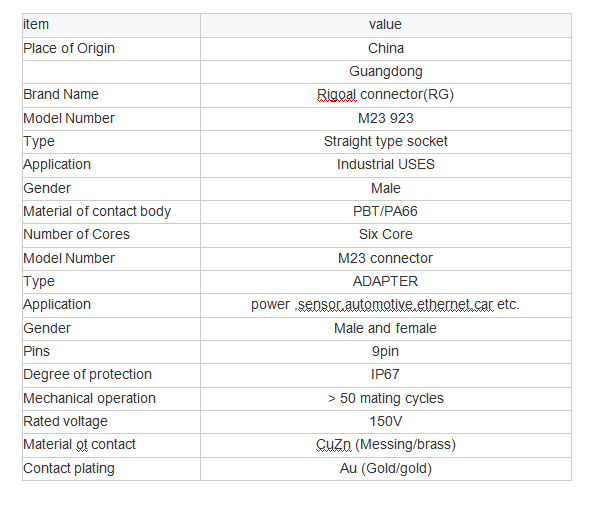
Task: Select the 'Place of Origin' cell
Action: 111,49
